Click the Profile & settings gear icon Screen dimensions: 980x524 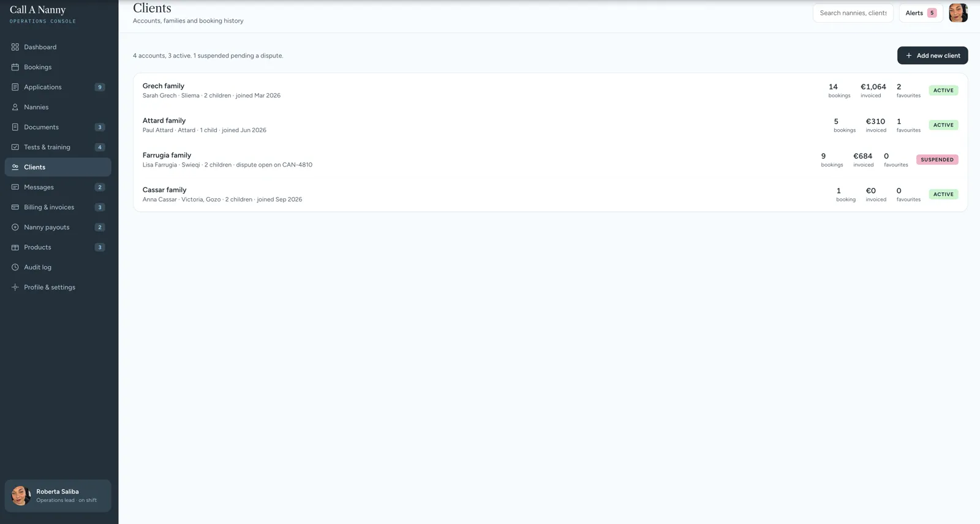15,287
